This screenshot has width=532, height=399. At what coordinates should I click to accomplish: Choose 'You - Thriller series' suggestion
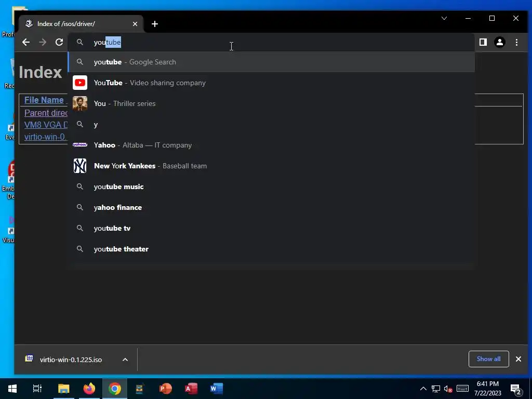pyautogui.click(x=271, y=103)
